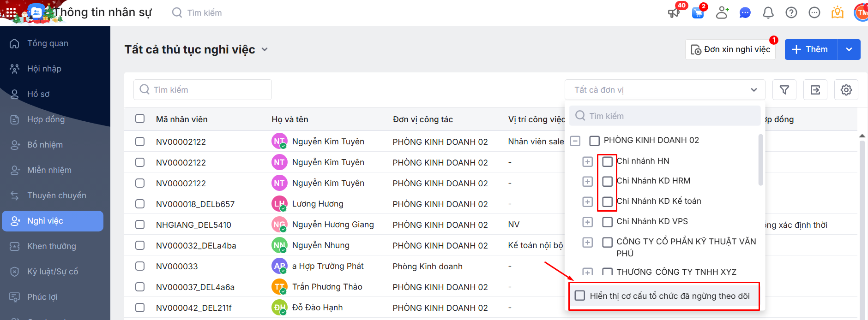Click Nguyễn Hương Giang avatar

tap(279, 225)
